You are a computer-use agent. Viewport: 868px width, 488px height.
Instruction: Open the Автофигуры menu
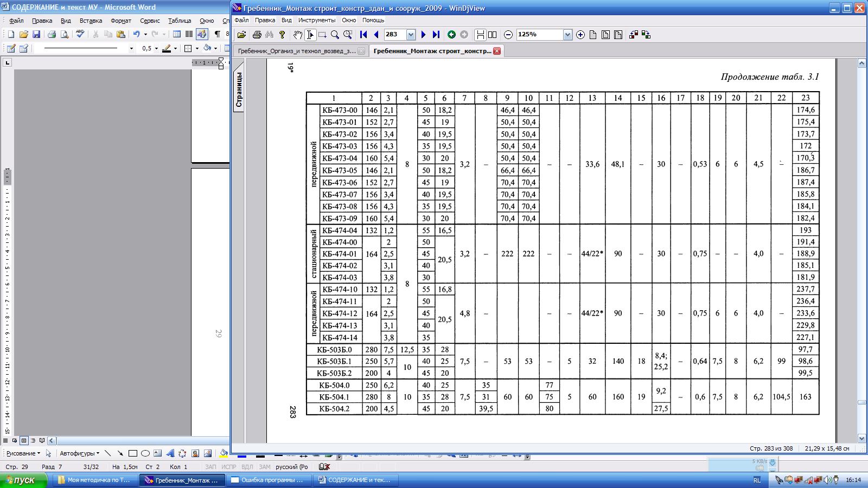tap(80, 453)
